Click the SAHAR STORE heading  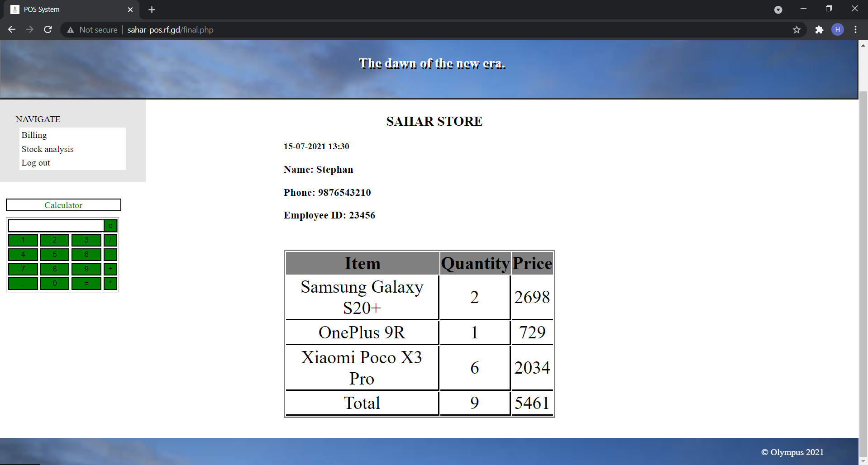pos(434,121)
